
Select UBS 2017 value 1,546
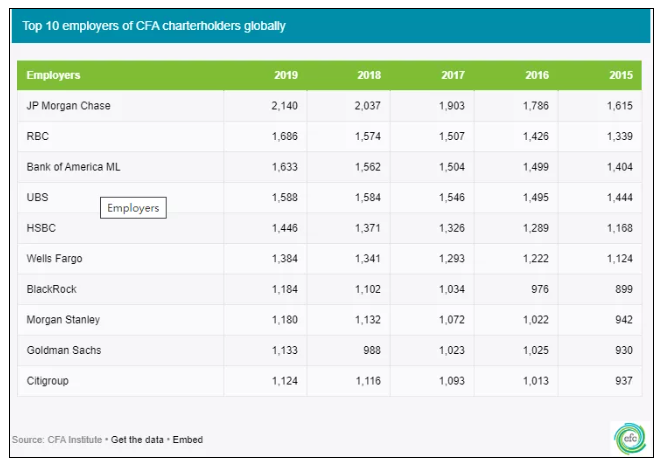[x=452, y=197]
